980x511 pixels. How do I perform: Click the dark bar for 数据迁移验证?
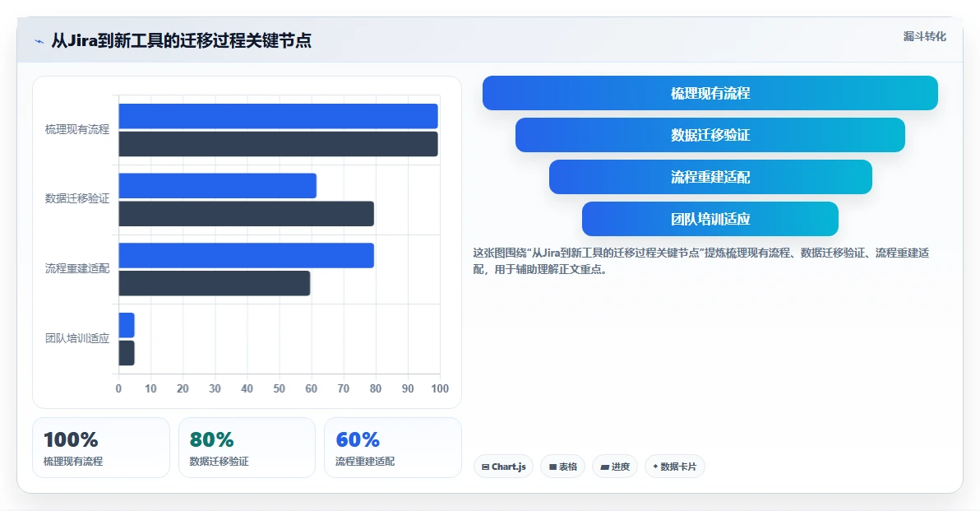[x=247, y=214]
